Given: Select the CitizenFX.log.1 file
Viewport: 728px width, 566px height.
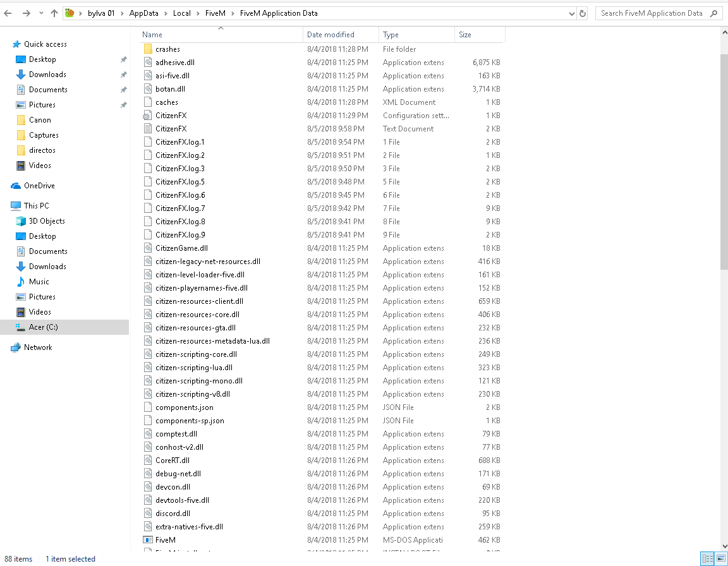Looking at the screenshot, I should 179,142.
